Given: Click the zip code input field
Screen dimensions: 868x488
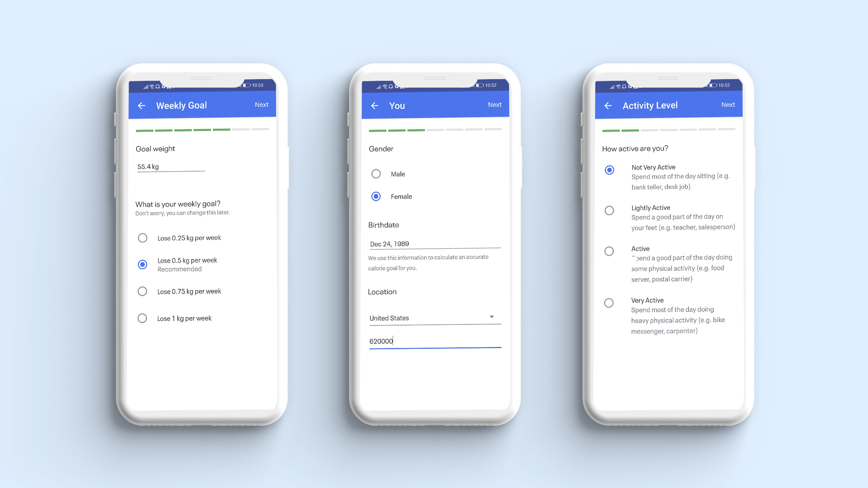Looking at the screenshot, I should pos(434,341).
